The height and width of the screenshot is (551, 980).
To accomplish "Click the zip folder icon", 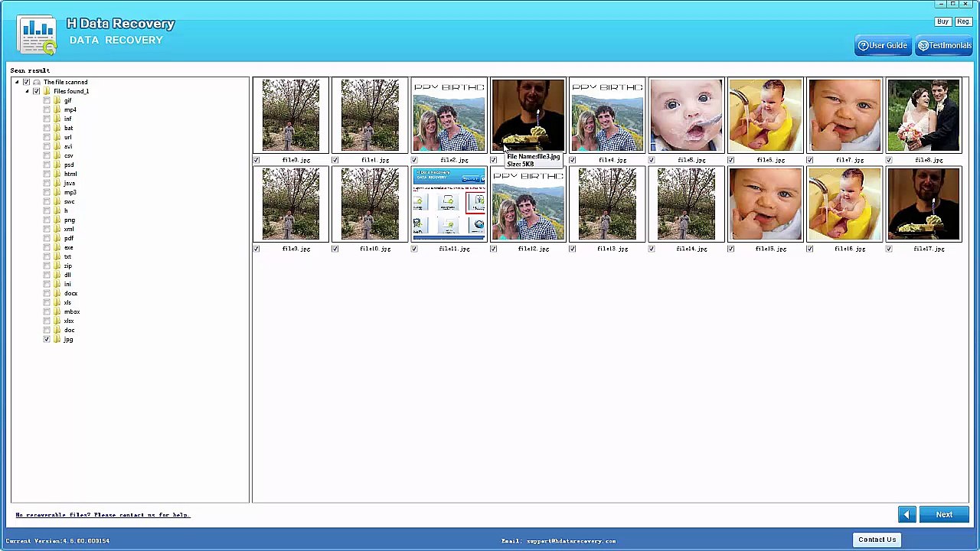I will (x=57, y=266).
